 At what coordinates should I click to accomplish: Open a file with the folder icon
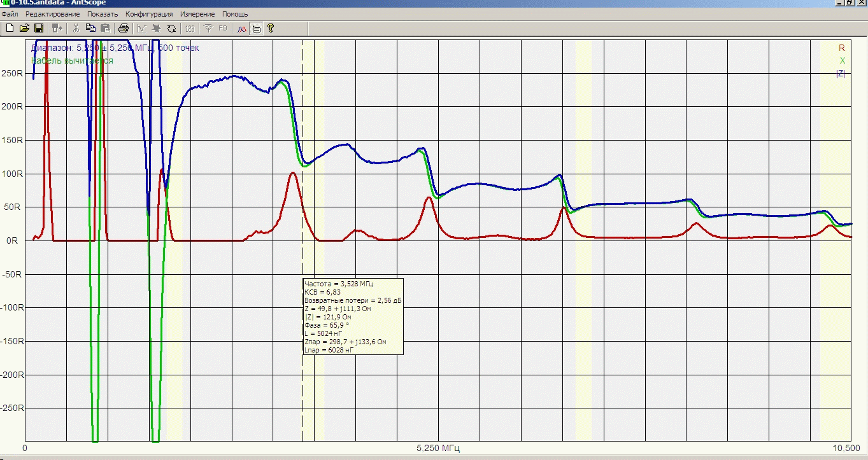[24, 28]
